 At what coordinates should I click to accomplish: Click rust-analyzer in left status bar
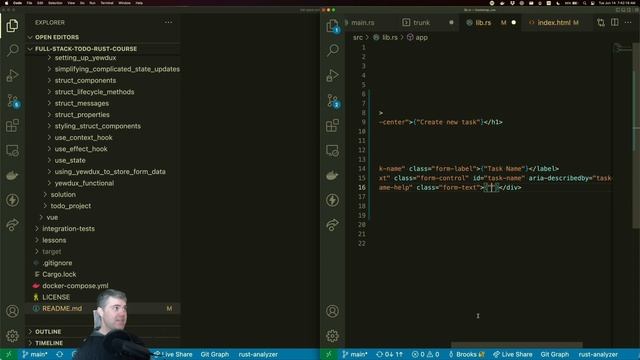[258, 354]
